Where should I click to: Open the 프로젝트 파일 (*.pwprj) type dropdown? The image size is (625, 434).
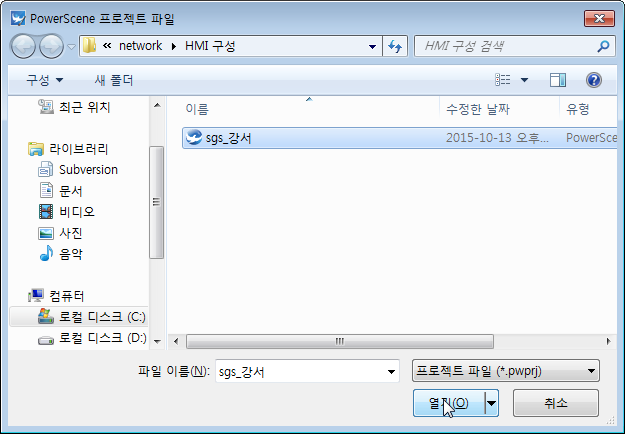[505, 371]
